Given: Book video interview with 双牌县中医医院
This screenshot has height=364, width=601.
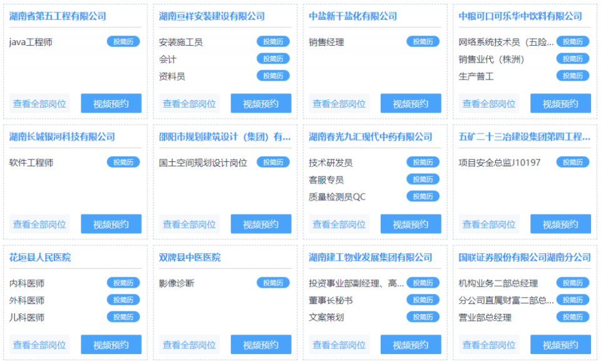Looking at the screenshot, I should pyautogui.click(x=261, y=345).
